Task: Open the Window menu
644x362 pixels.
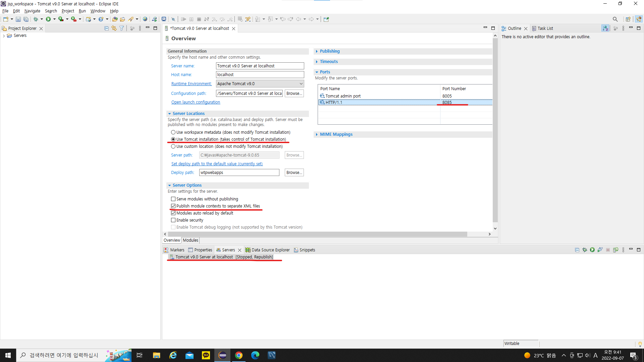Action: click(x=98, y=11)
